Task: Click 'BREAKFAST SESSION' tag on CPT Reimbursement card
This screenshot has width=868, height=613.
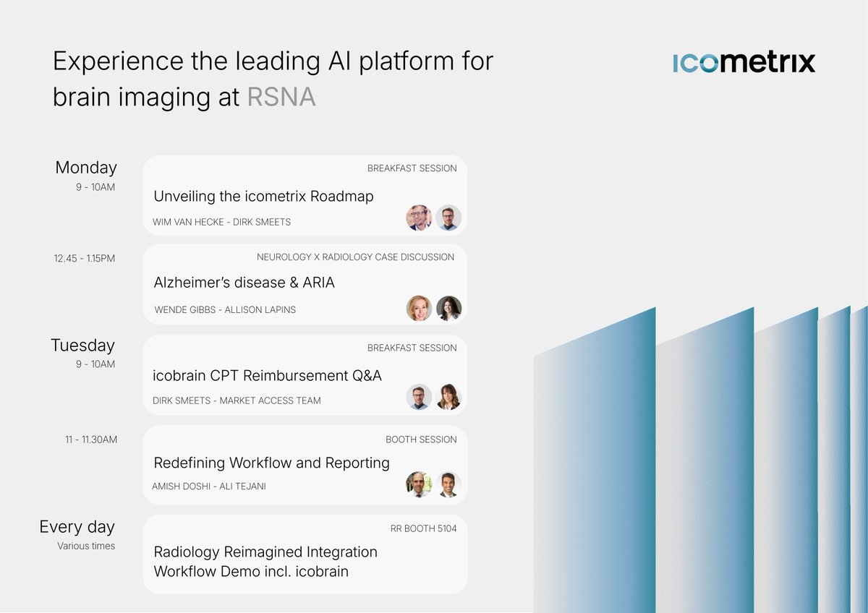Action: (412, 348)
